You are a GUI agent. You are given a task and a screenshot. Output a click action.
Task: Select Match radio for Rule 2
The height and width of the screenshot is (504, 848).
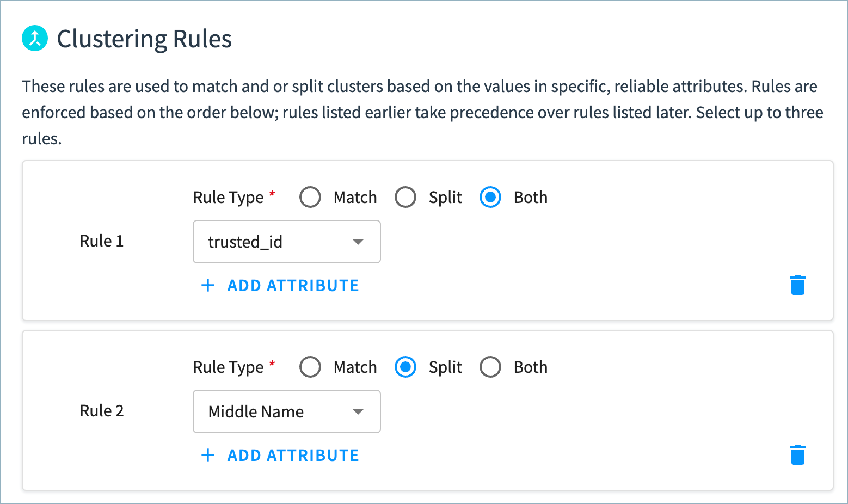coord(310,367)
